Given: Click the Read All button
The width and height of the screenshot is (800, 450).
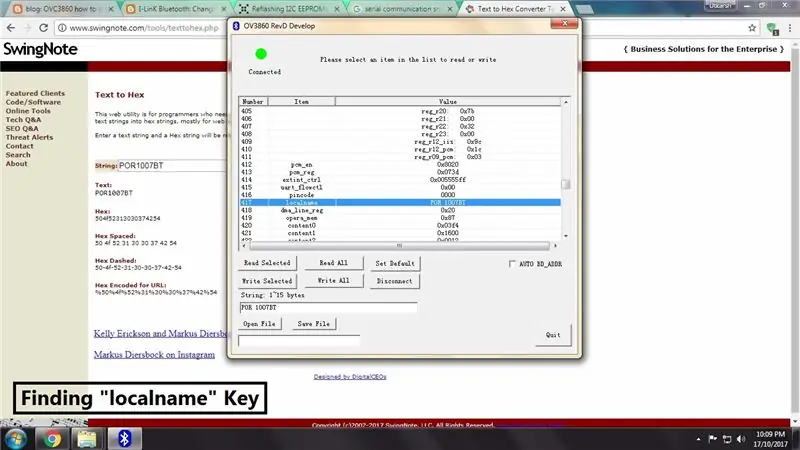Looking at the screenshot, I should 333,263.
